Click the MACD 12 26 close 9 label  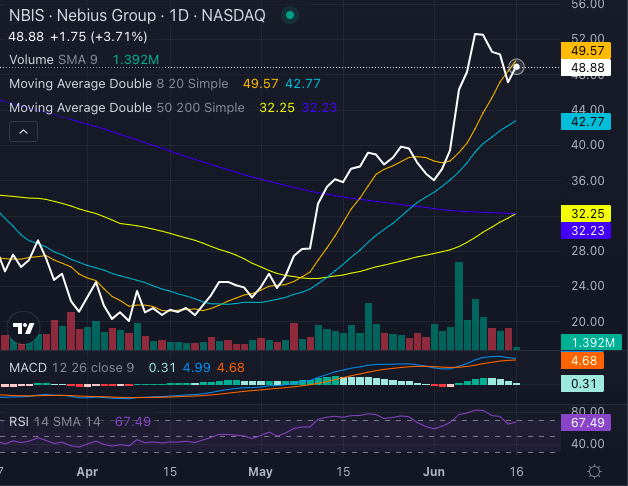[x=71, y=367]
